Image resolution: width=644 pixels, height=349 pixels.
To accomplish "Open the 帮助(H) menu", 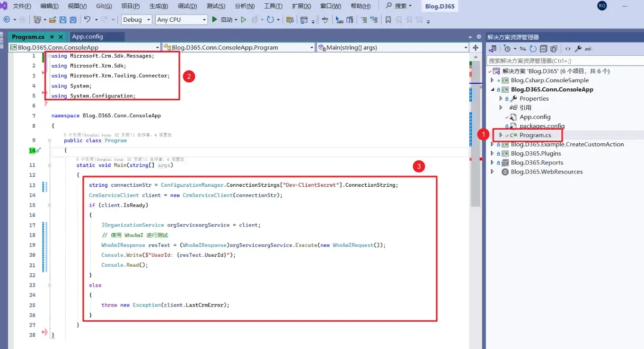I will point(361,6).
